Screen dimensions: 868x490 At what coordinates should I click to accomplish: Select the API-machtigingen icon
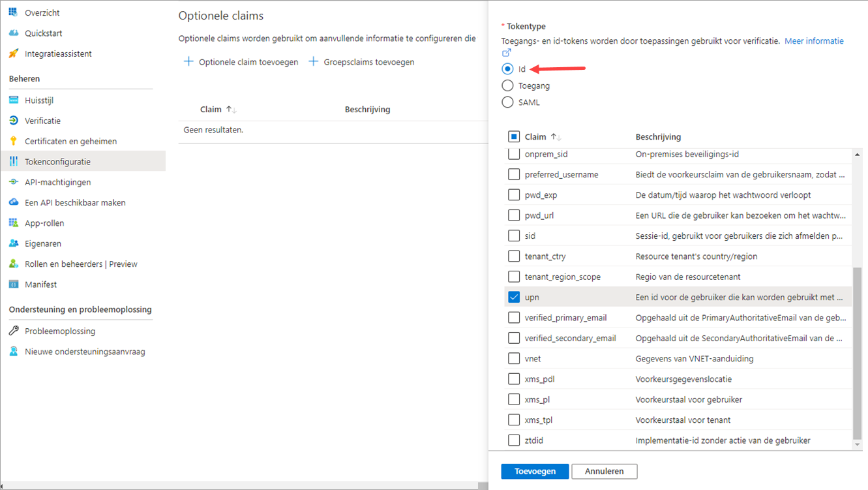click(13, 182)
